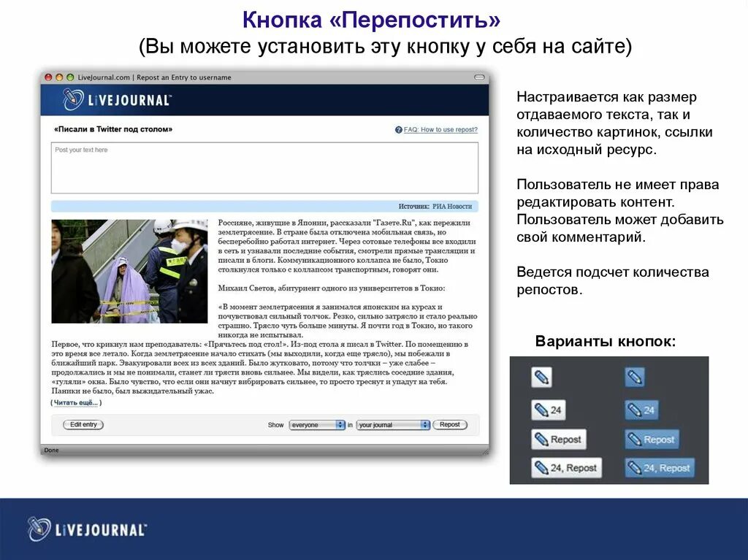Click the "Источник:" label
The width and height of the screenshot is (748, 560).
click(413, 207)
